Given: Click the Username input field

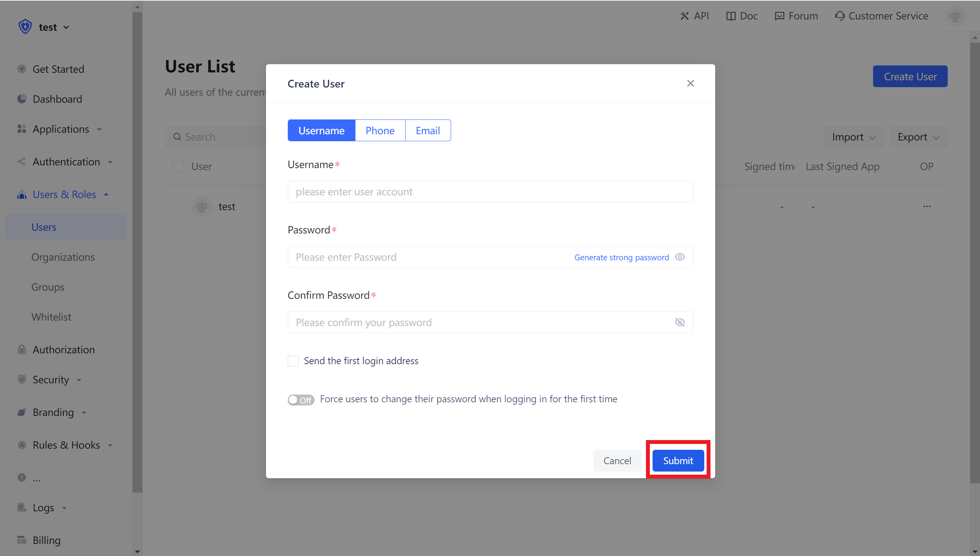Looking at the screenshot, I should coord(490,191).
